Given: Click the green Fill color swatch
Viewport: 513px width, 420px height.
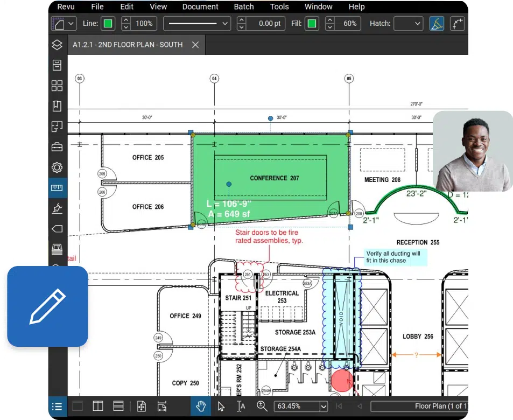Looking at the screenshot, I should click(312, 24).
